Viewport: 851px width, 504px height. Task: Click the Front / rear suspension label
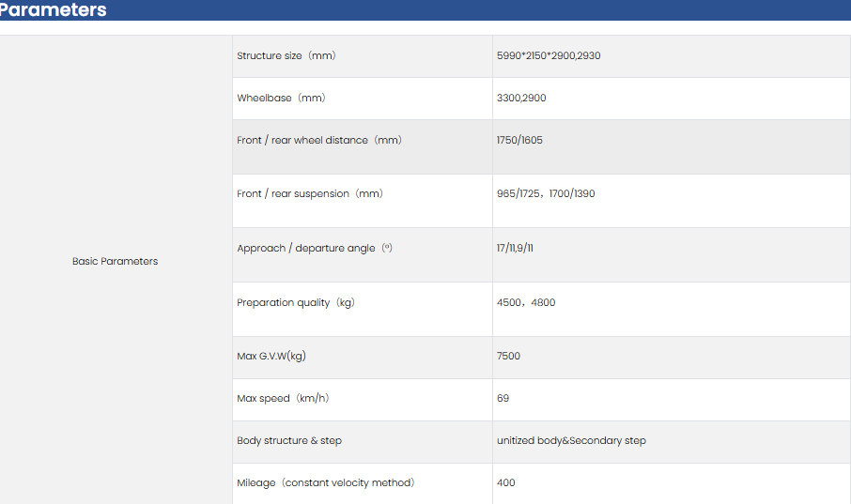[x=309, y=193]
